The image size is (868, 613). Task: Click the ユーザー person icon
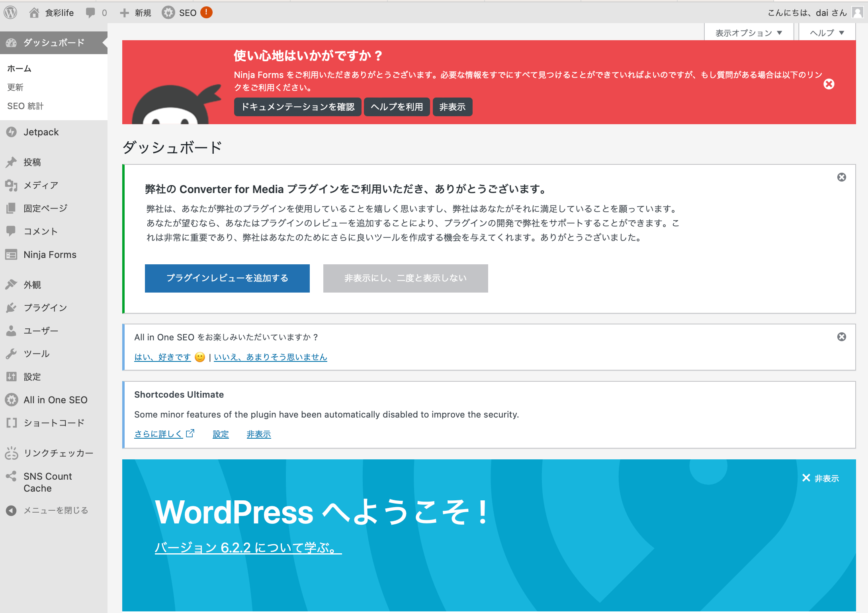pyautogui.click(x=12, y=331)
